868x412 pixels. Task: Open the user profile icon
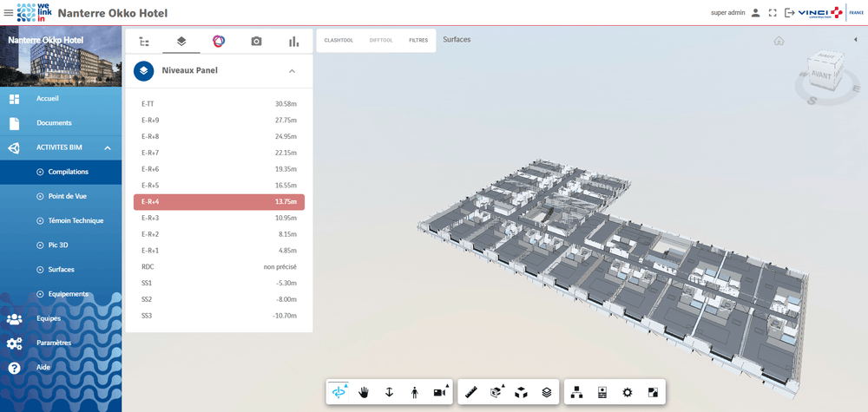click(x=755, y=13)
